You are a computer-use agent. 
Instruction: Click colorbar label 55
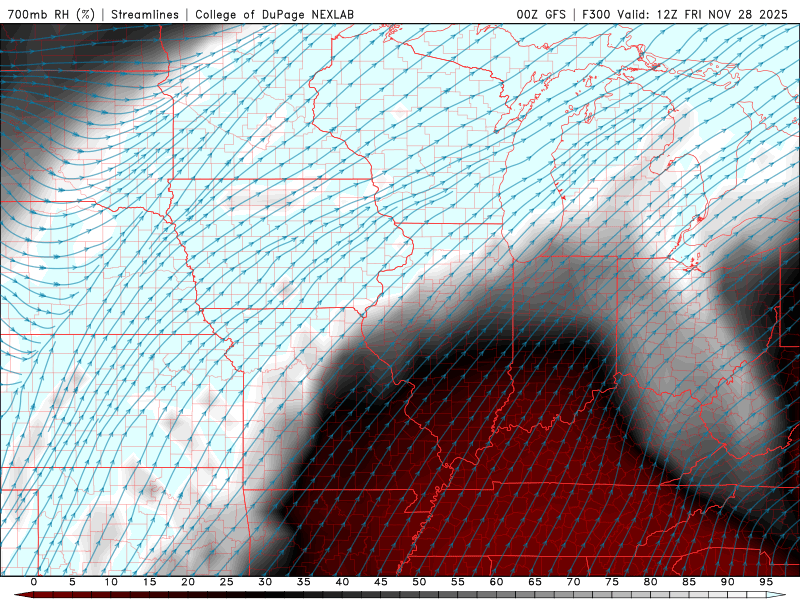point(458,582)
